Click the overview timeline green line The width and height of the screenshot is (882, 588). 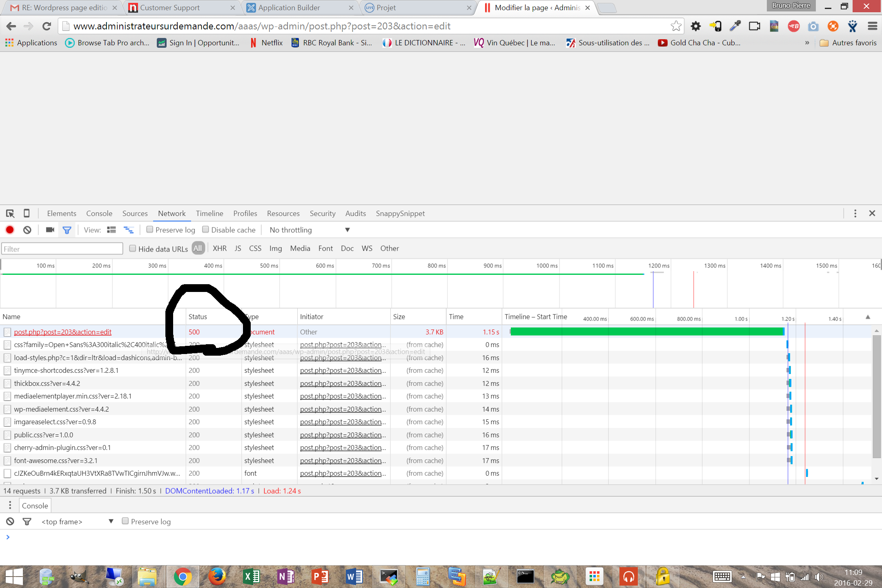(323, 274)
